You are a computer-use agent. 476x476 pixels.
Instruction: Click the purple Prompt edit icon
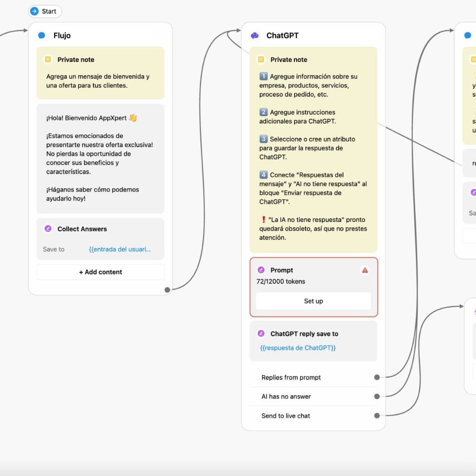point(261,270)
